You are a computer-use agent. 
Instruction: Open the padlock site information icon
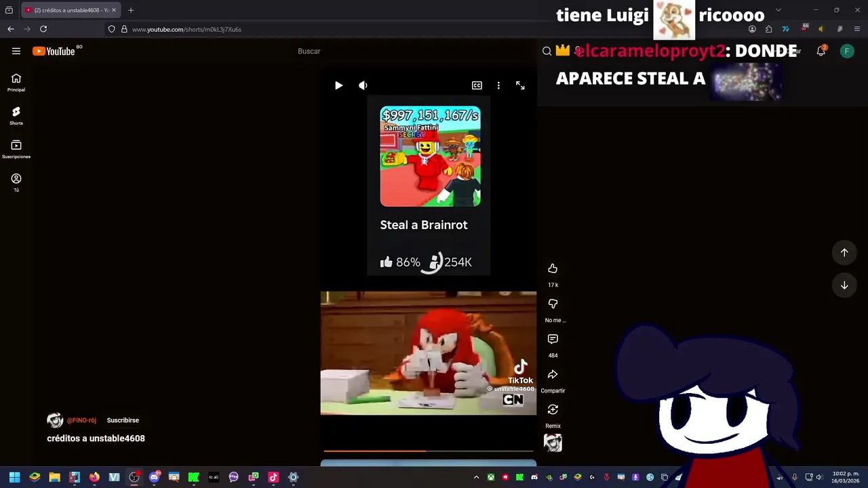[124, 29]
